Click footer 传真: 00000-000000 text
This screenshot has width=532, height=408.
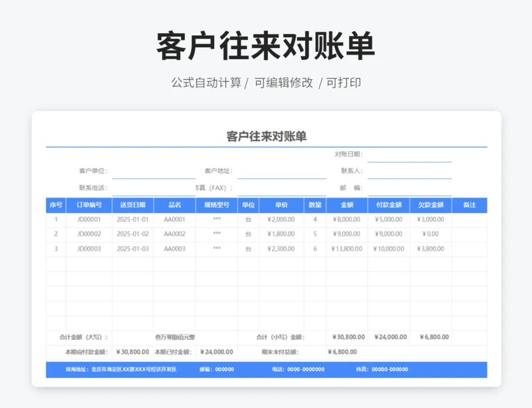pyautogui.click(x=382, y=369)
